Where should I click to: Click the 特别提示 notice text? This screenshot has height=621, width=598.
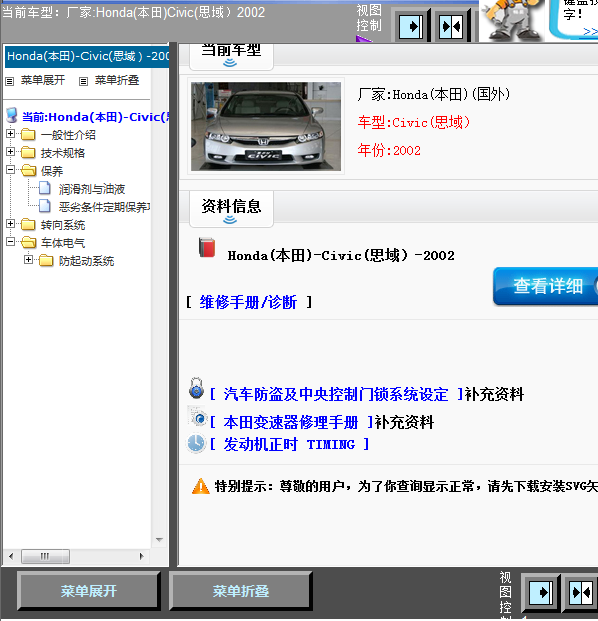tap(406, 486)
